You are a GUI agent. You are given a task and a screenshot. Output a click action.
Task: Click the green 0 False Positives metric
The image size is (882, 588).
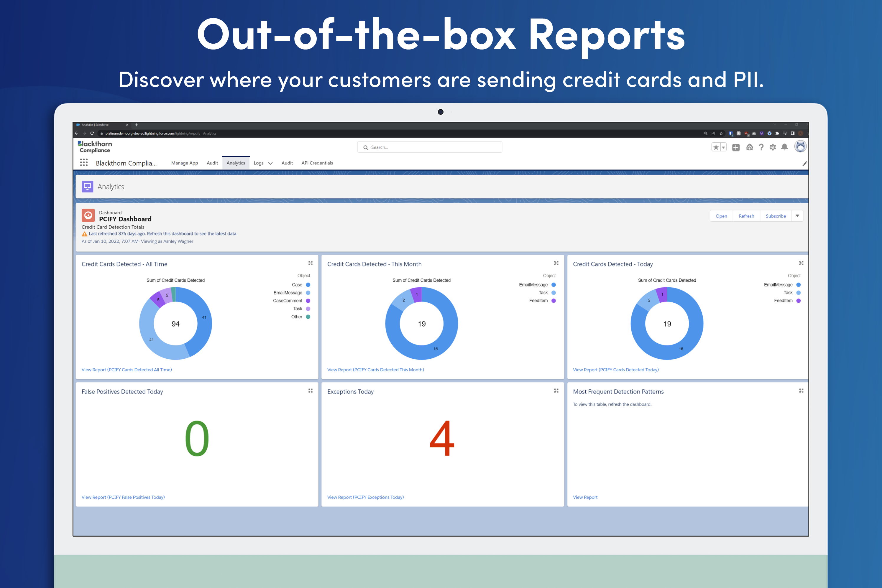pos(197,438)
